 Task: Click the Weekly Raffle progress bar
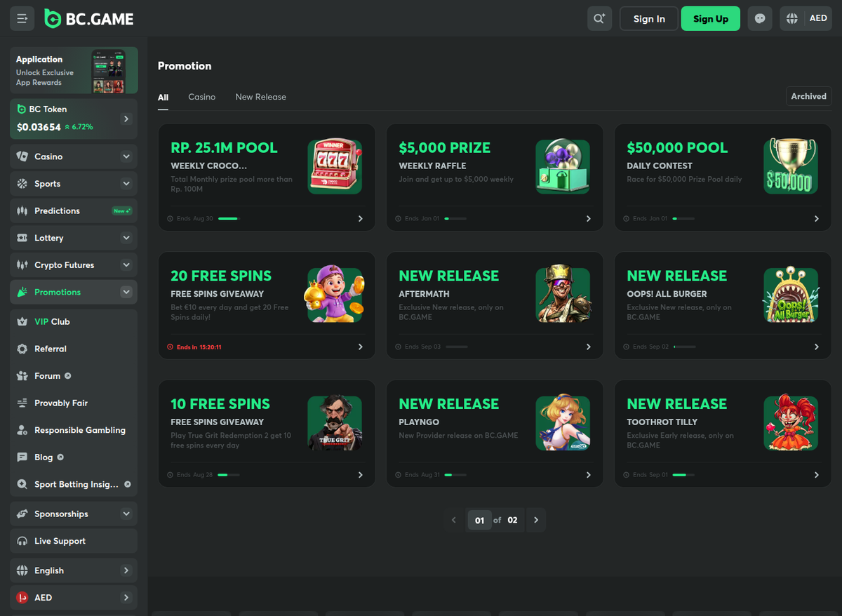coord(455,219)
